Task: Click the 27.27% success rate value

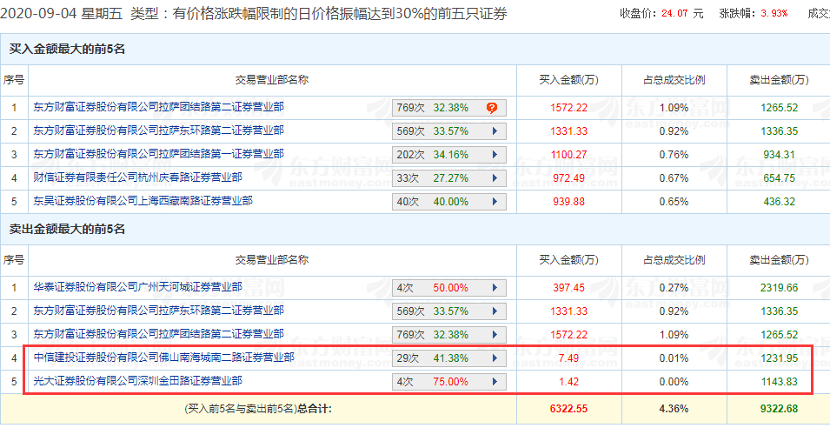Action: coord(450,178)
